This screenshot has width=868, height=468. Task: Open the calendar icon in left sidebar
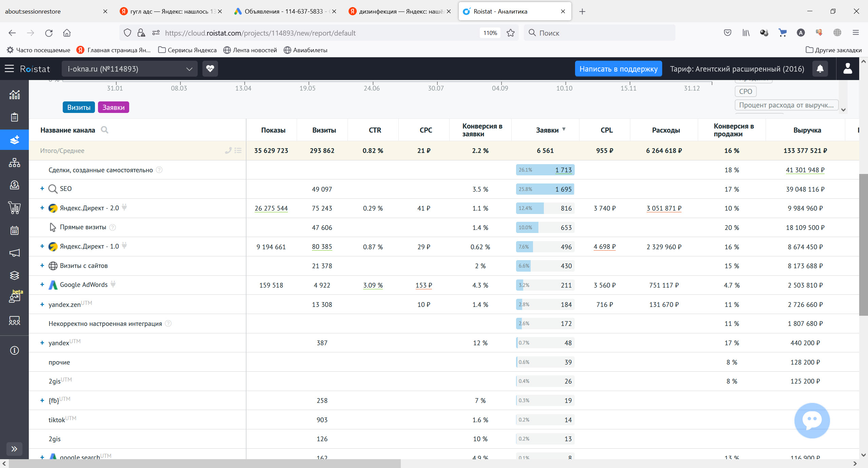[x=14, y=231]
